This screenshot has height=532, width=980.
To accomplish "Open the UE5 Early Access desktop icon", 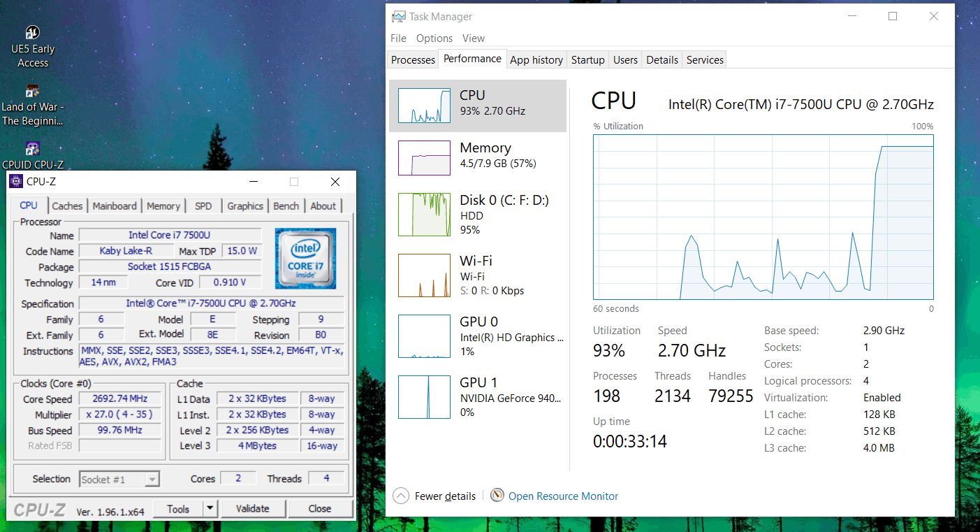I will [x=33, y=33].
